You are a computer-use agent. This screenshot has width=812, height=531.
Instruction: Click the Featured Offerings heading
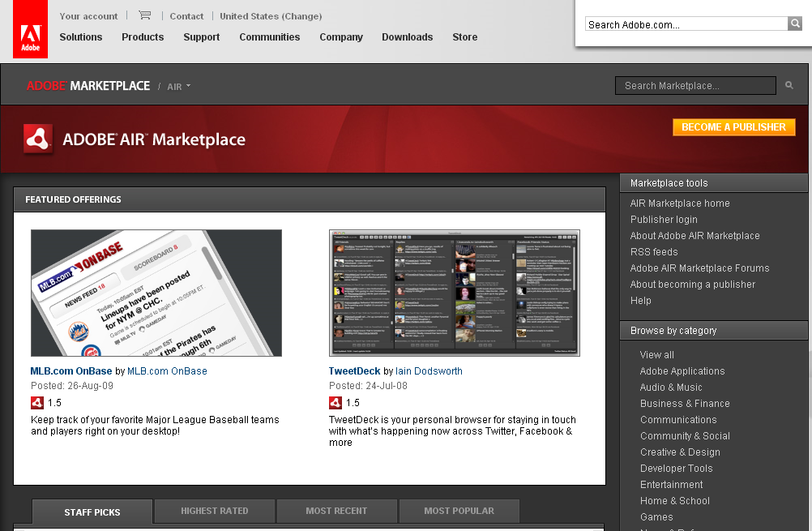point(73,199)
